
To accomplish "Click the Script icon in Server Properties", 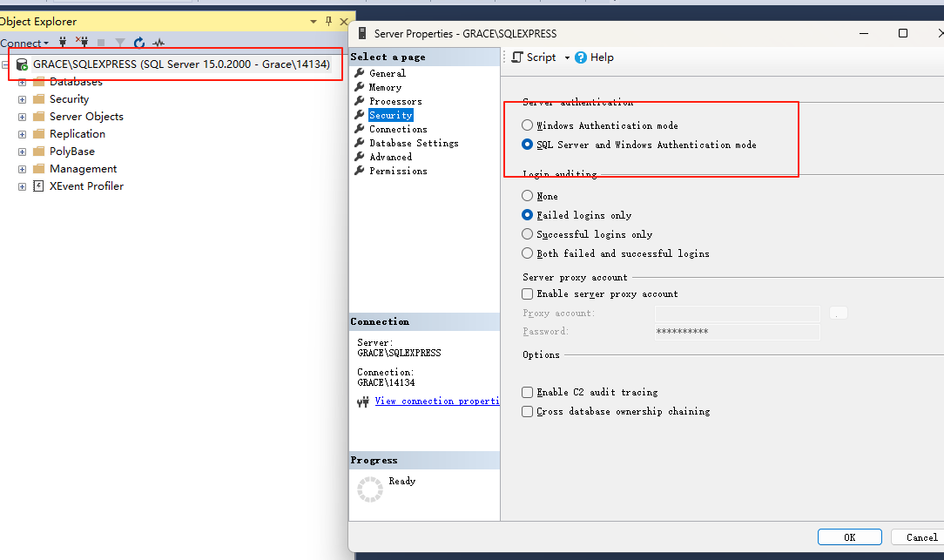I will click(x=517, y=57).
